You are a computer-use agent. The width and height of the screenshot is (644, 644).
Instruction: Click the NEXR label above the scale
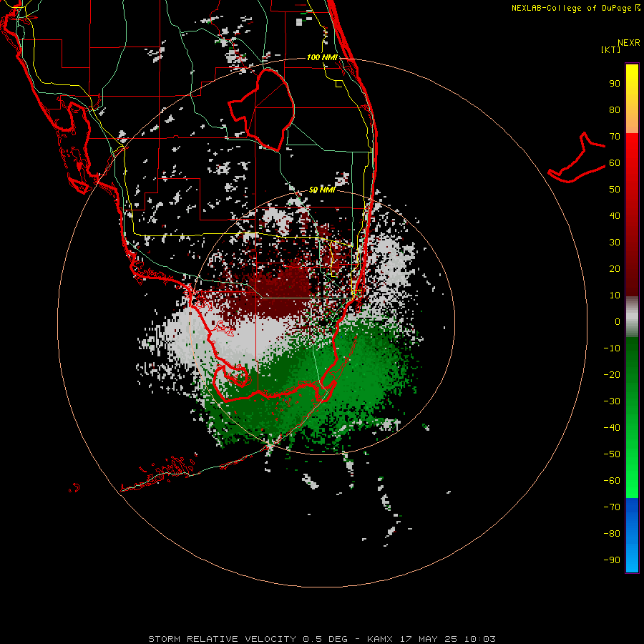628,43
